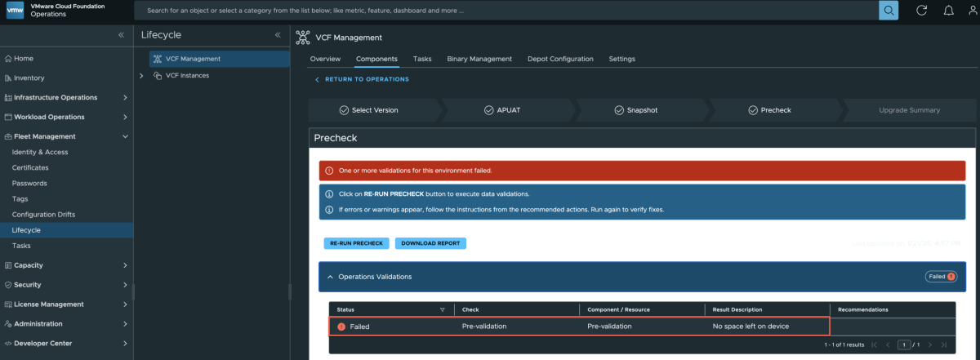980x360 pixels.
Task: Collapse the Operations Validations section
Action: click(x=330, y=277)
